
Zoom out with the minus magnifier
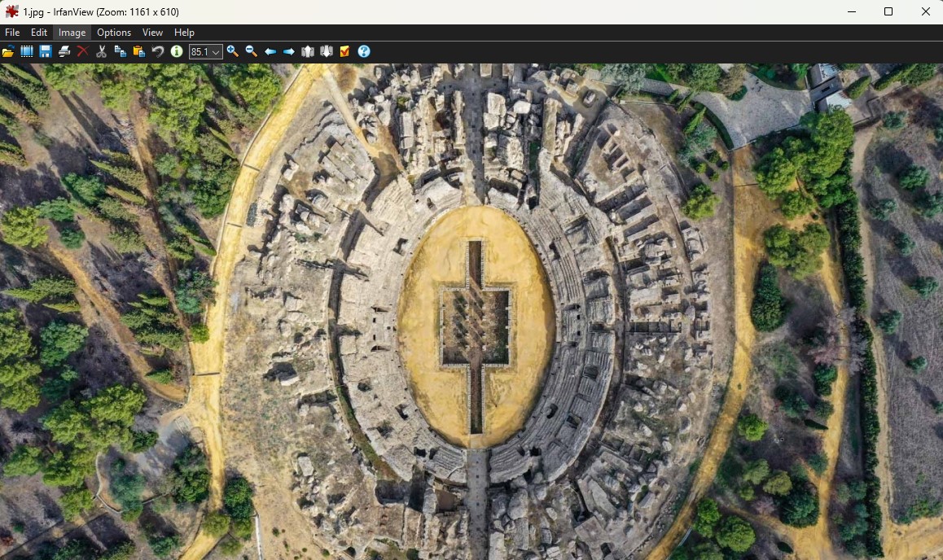[252, 51]
